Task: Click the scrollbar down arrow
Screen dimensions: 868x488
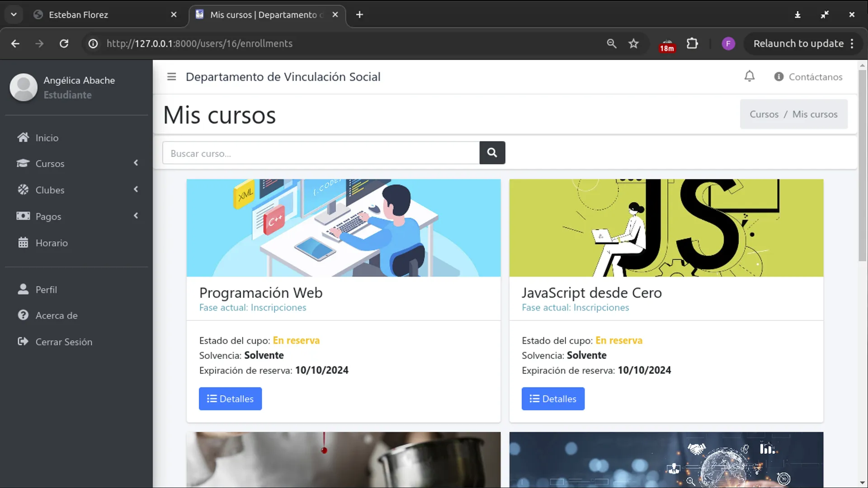Action: tap(862, 483)
